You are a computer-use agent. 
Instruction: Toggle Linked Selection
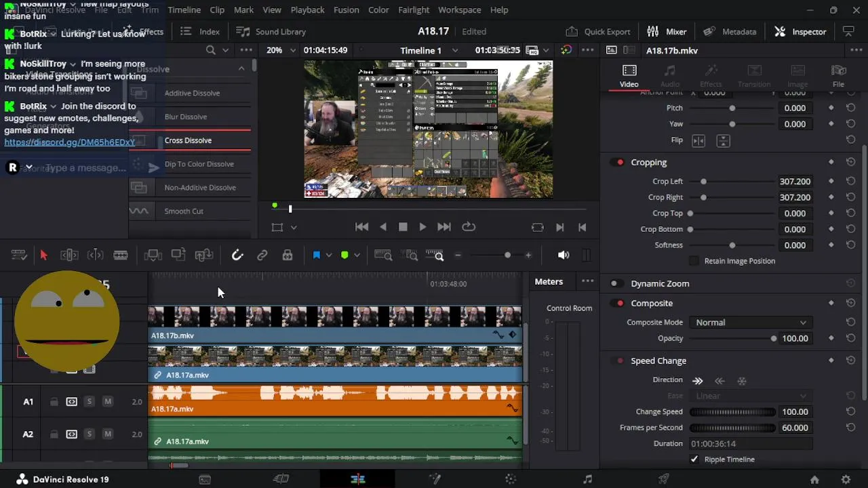click(262, 255)
